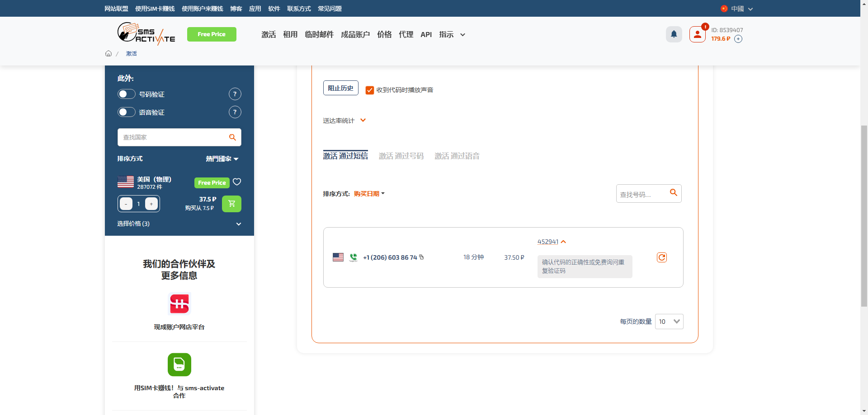The height and width of the screenshot is (415, 868).
Task: Switch to 激活 通过号码 tab
Action: pos(401,156)
